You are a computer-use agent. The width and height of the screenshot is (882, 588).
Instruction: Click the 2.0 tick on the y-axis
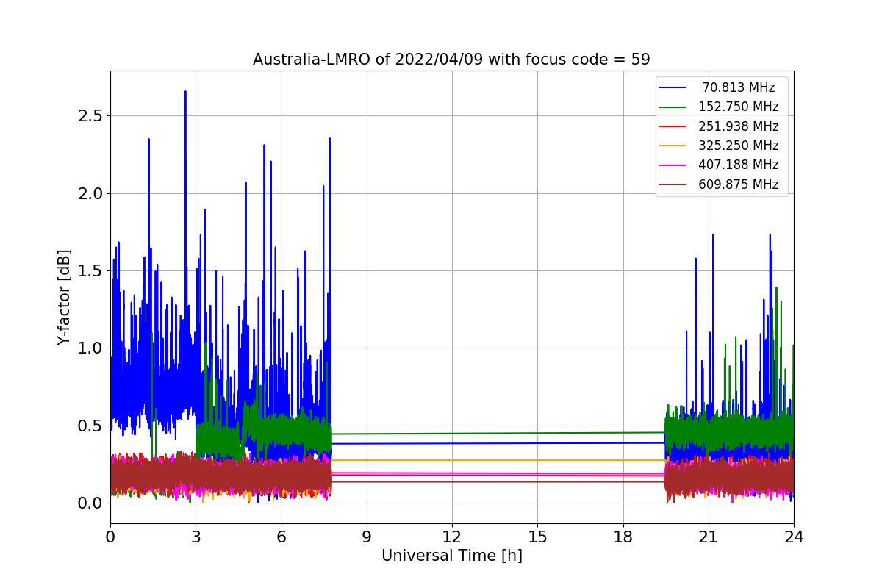[x=91, y=193]
